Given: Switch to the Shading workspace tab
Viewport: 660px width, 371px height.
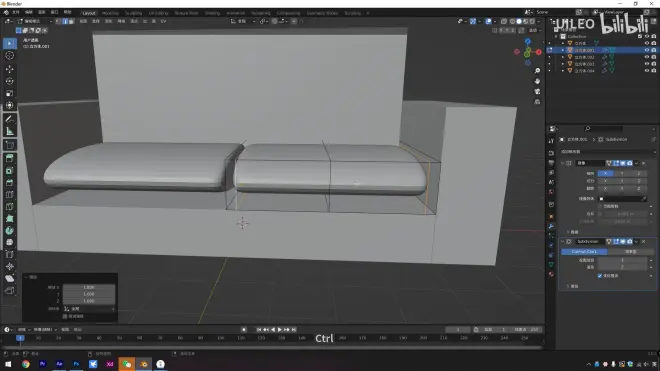Looking at the screenshot, I should (x=212, y=13).
